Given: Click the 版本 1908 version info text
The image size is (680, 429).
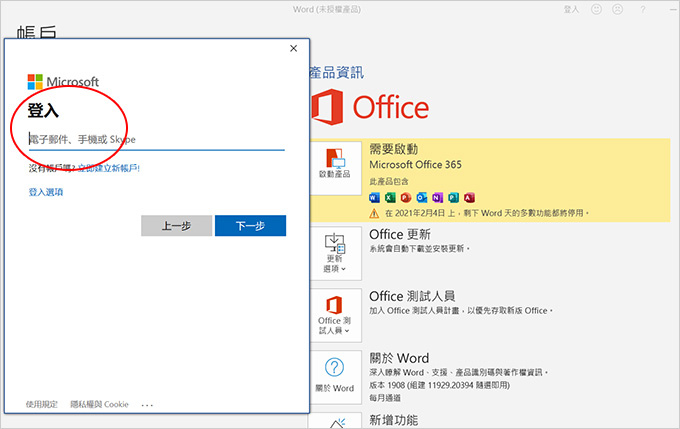Looking at the screenshot, I should point(440,385).
